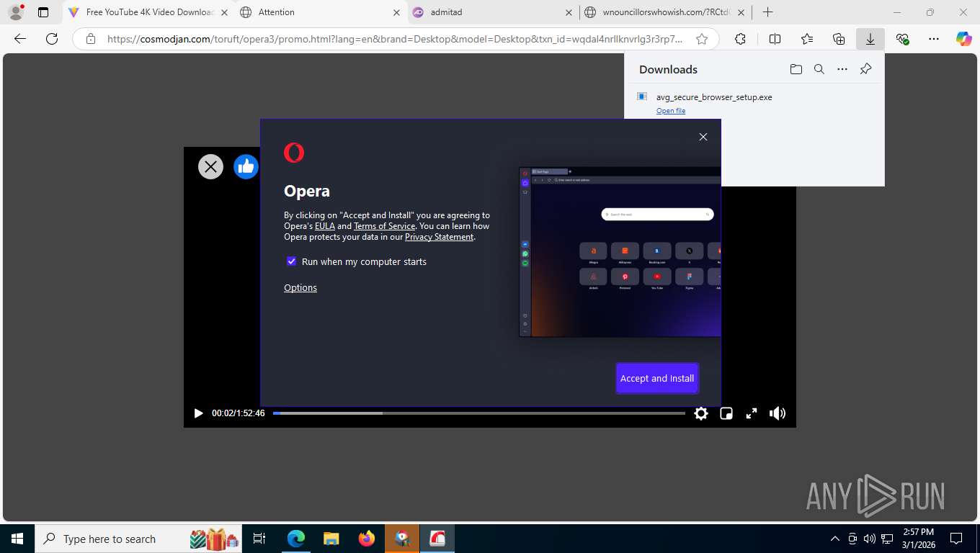This screenshot has width=980, height=553.
Task: Click the taskbar search box
Action: point(138,539)
